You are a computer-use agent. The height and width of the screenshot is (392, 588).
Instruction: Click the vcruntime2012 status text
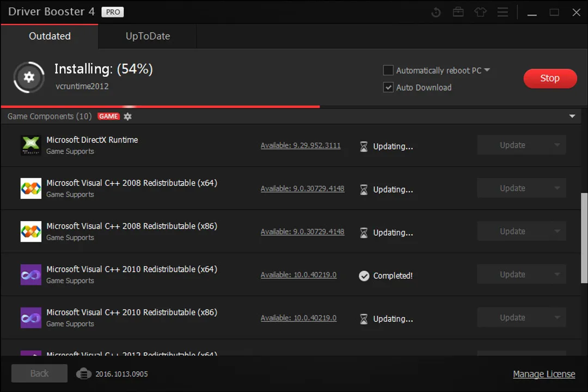pyautogui.click(x=82, y=86)
